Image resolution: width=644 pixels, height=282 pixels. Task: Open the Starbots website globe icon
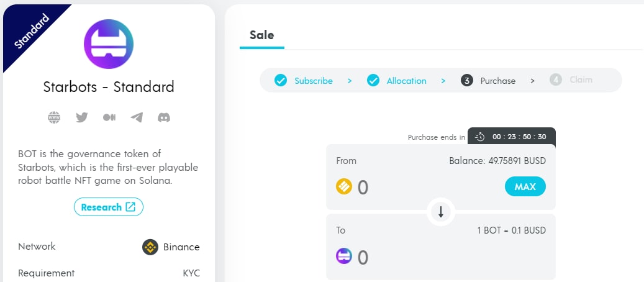(x=54, y=117)
